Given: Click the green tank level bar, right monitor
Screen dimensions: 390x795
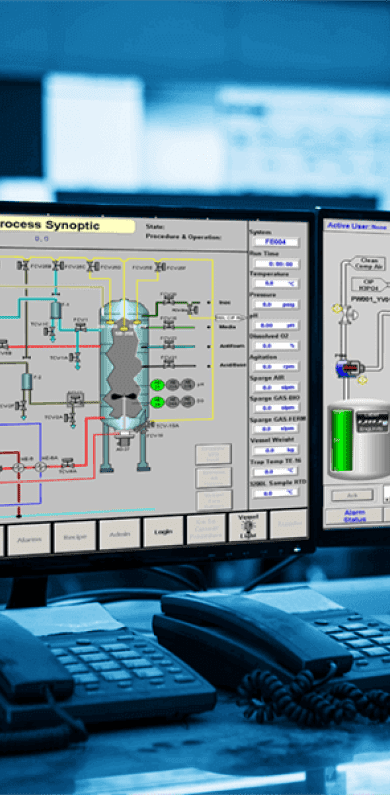Looking at the screenshot, I should click(x=342, y=440).
